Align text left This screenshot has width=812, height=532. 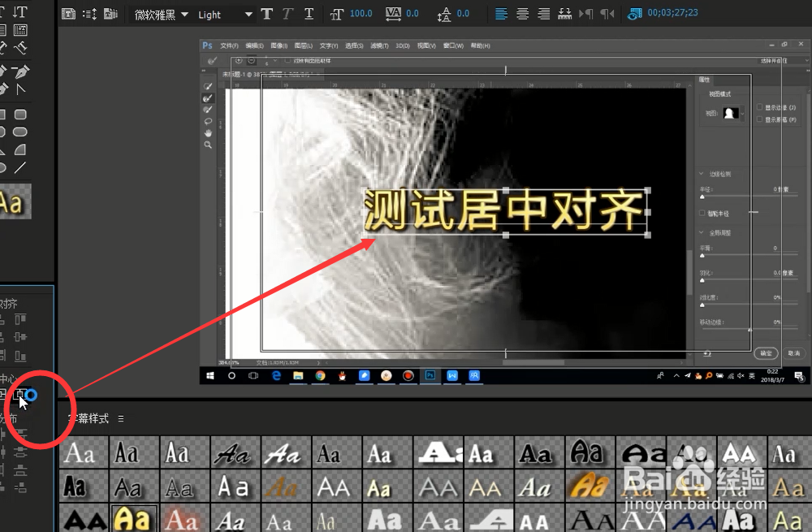[x=501, y=14]
